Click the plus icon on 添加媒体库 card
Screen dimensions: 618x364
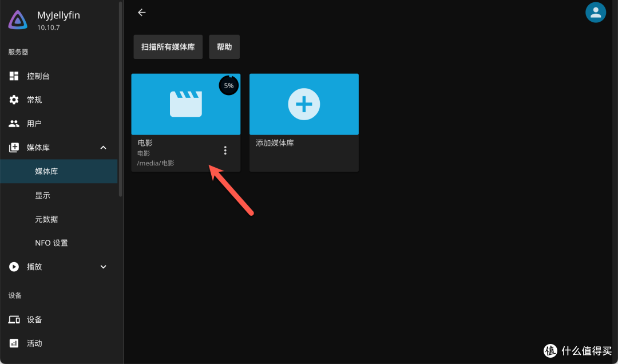(304, 104)
